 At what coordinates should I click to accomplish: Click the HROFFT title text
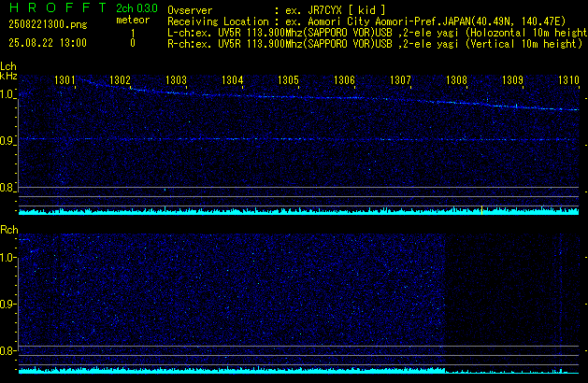click(58, 7)
